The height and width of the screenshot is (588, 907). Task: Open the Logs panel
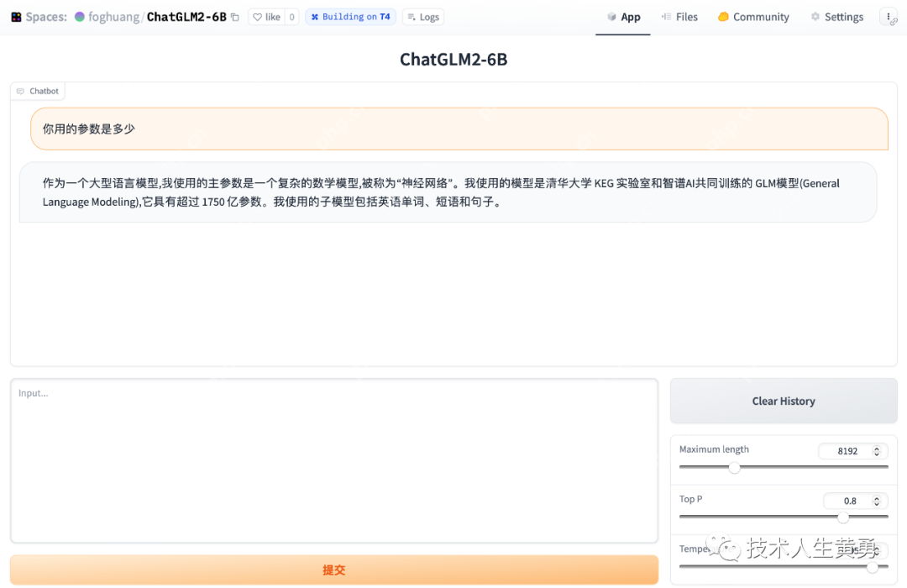(x=422, y=16)
